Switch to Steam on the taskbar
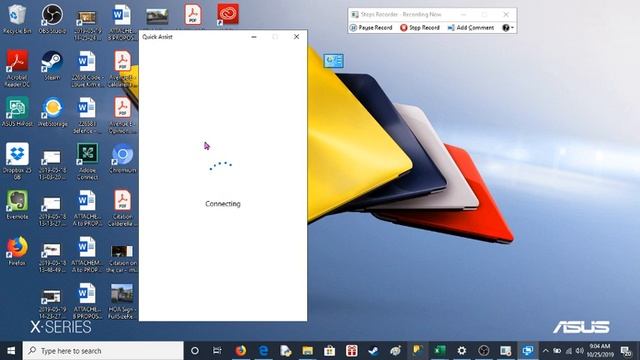 (373, 351)
